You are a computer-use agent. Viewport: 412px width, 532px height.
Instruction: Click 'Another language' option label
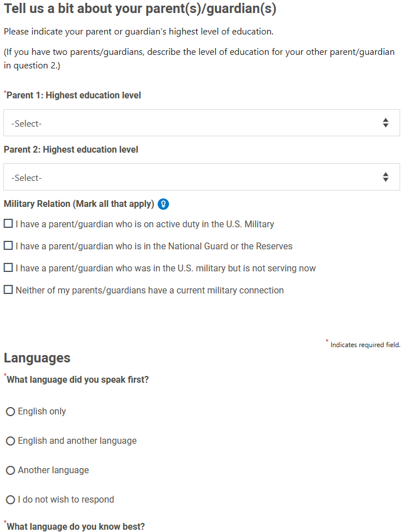coord(53,470)
